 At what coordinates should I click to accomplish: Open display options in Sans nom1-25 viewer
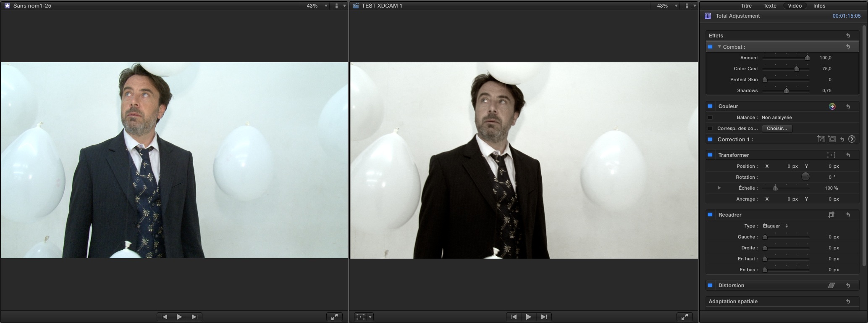tap(340, 6)
